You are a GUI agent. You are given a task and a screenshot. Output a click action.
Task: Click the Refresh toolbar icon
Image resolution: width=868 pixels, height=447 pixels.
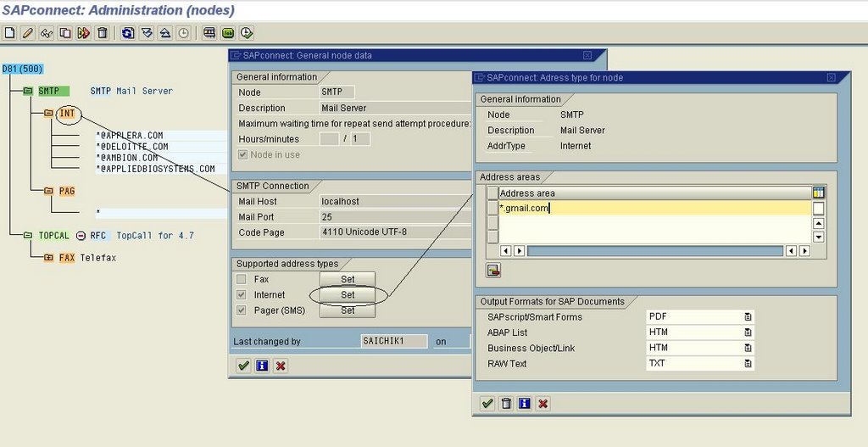(128, 33)
